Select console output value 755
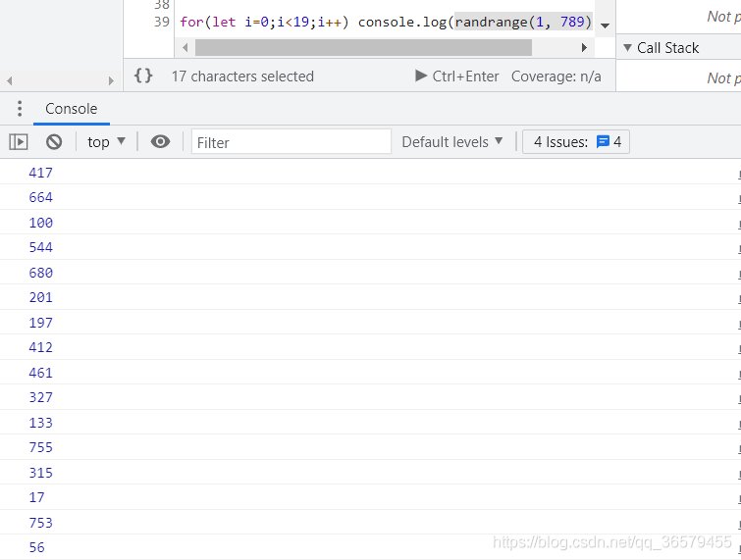This screenshot has height=560, width=741. tap(40, 447)
